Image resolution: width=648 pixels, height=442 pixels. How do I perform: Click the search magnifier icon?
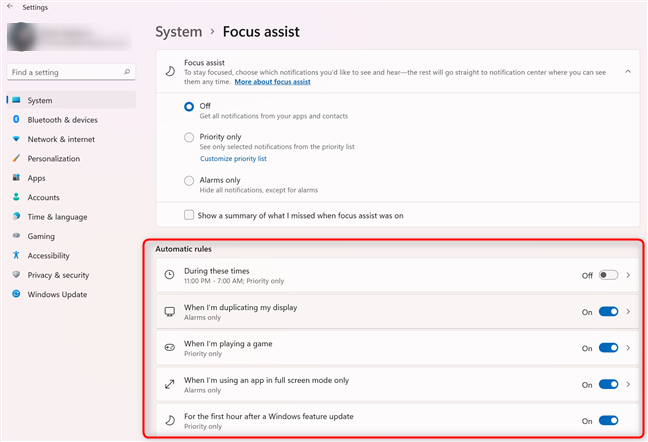click(127, 72)
